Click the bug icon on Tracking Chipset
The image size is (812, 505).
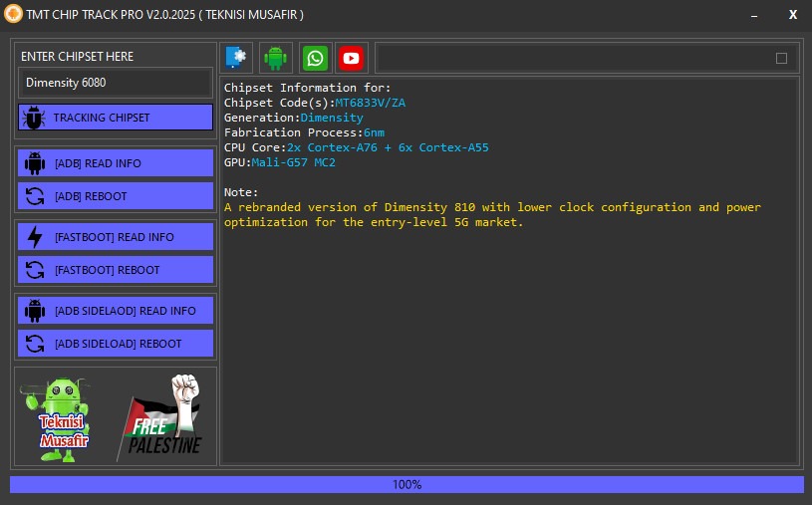point(34,118)
